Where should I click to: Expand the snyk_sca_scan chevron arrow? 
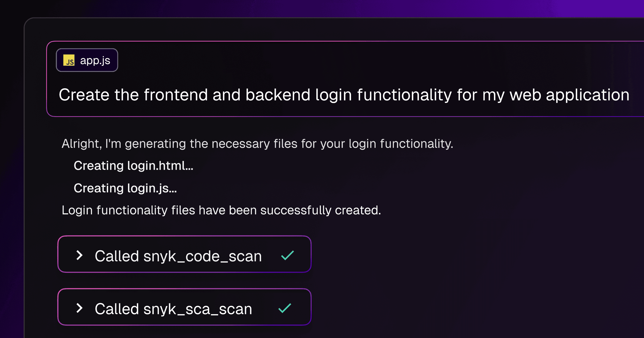coord(79,308)
